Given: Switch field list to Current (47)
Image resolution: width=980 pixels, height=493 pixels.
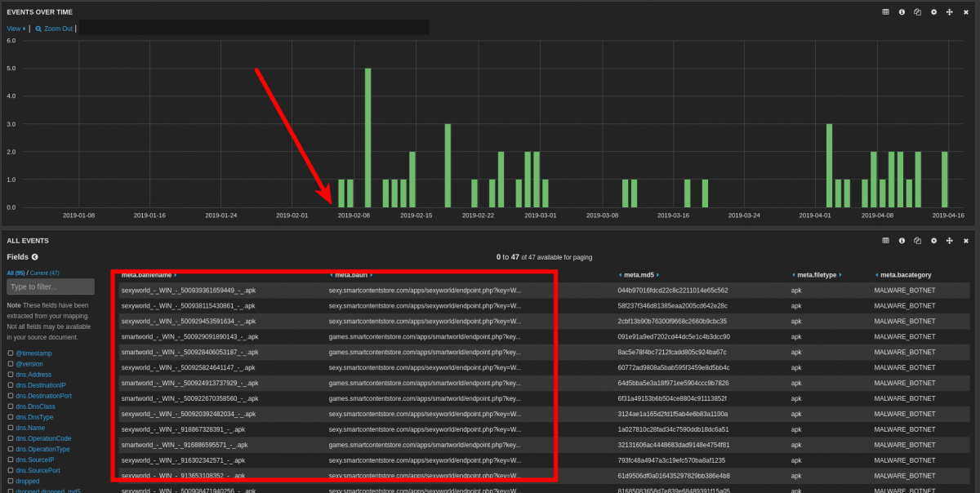Looking at the screenshot, I should (44, 273).
